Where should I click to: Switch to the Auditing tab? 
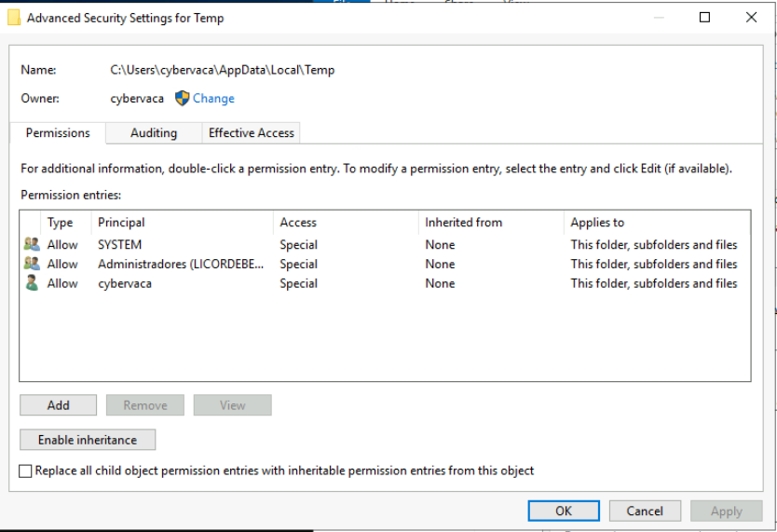154,133
